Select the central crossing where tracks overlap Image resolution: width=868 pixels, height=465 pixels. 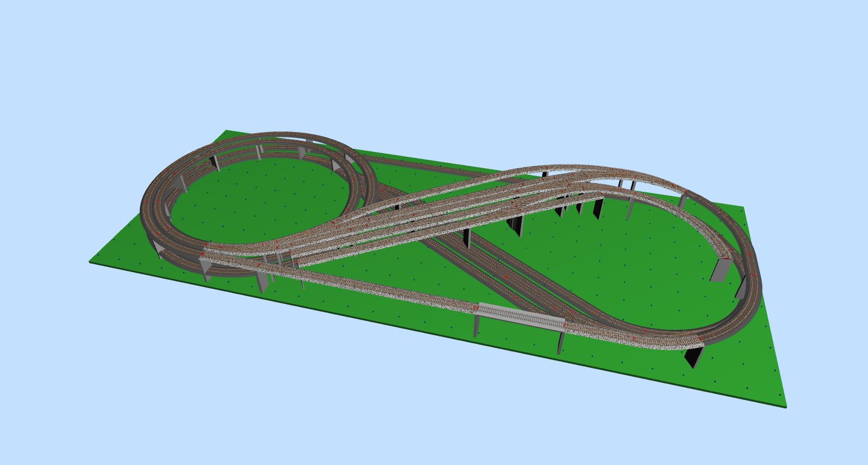422,217
